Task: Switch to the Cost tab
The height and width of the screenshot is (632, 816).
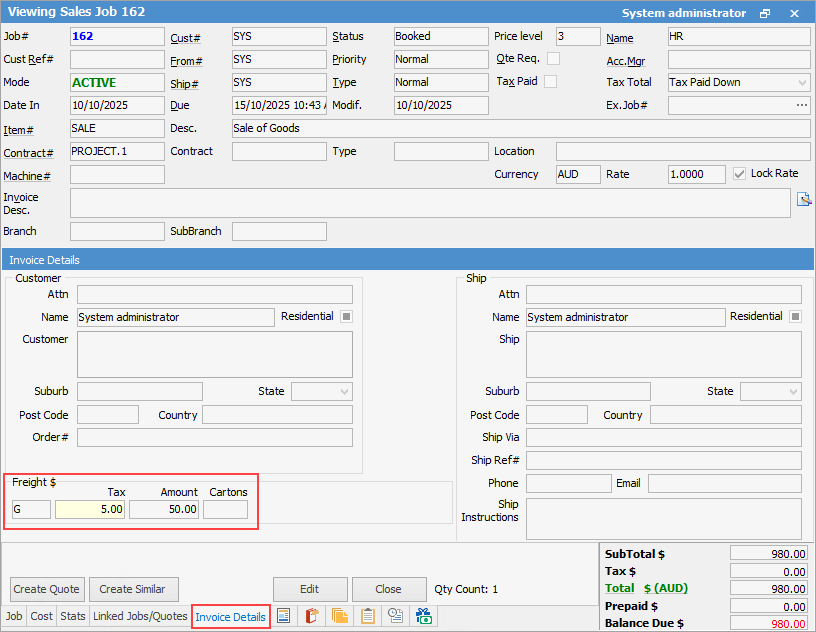Action: pos(42,616)
